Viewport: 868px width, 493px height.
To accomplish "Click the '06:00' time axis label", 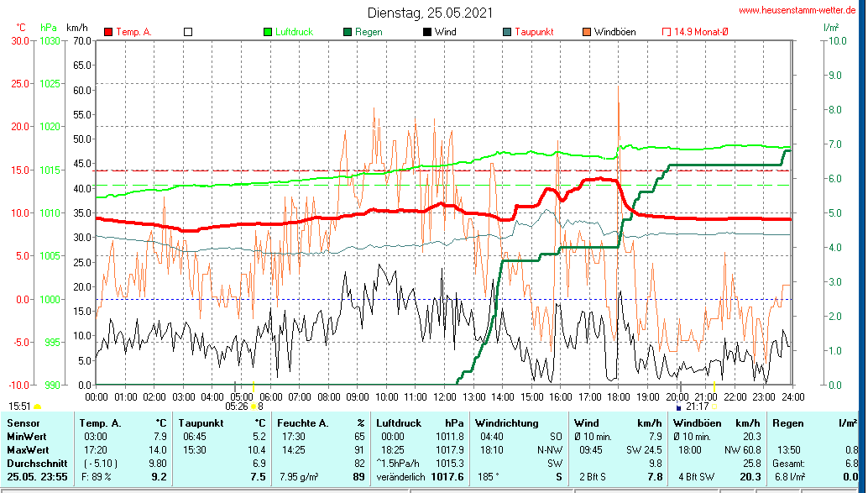I will pos(270,397).
